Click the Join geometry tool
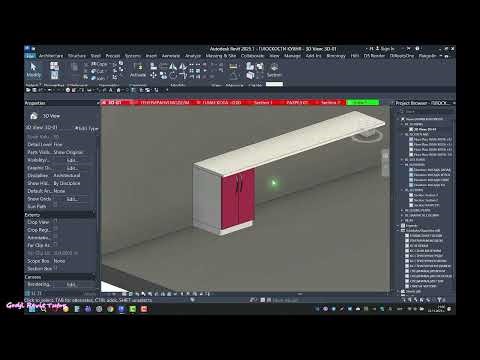 click(98, 78)
